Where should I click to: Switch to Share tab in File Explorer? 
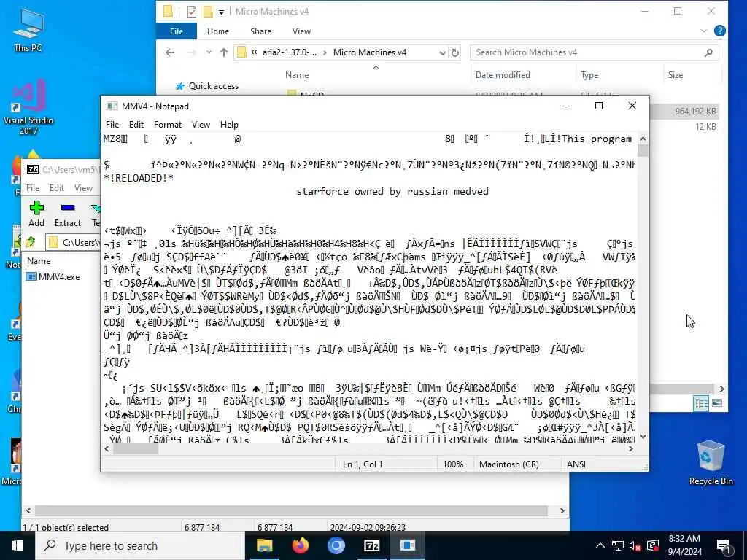tap(260, 31)
